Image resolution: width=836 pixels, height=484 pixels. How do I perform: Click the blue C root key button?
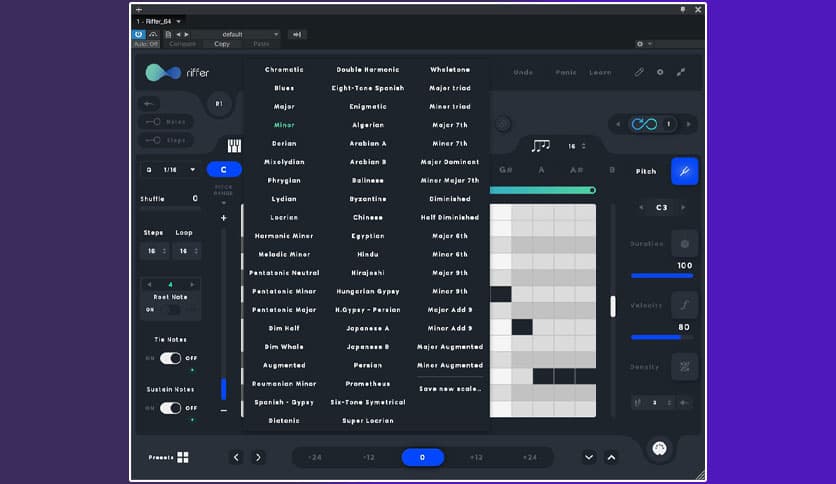224,170
